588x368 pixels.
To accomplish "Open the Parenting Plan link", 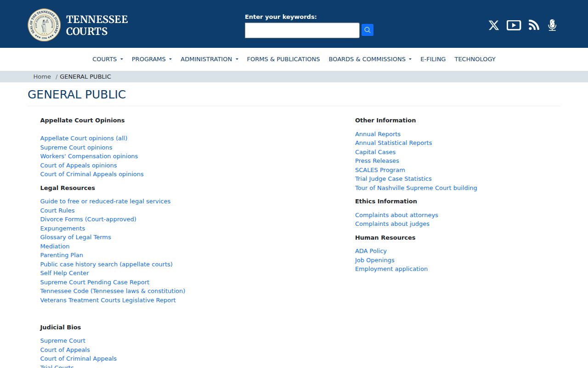I will (x=62, y=255).
